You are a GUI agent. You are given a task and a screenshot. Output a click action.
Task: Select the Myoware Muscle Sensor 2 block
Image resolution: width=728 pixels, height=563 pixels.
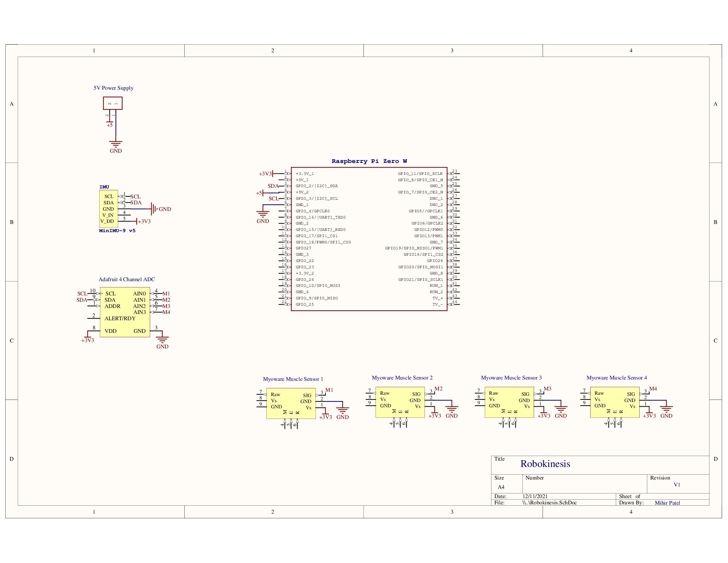[x=400, y=402]
